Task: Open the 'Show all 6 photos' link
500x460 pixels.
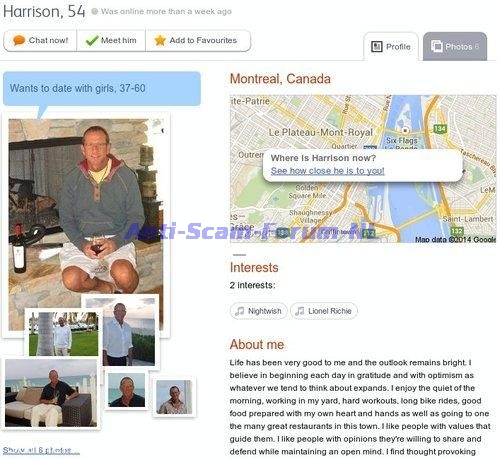Action: click(x=41, y=450)
